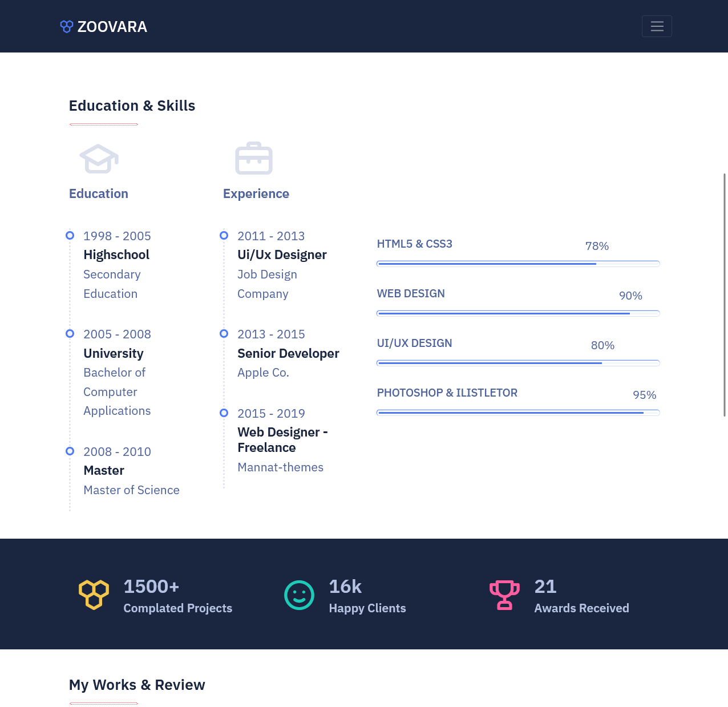Click the ZOOVARA logo icon
The image size is (728, 707).
[x=66, y=26]
